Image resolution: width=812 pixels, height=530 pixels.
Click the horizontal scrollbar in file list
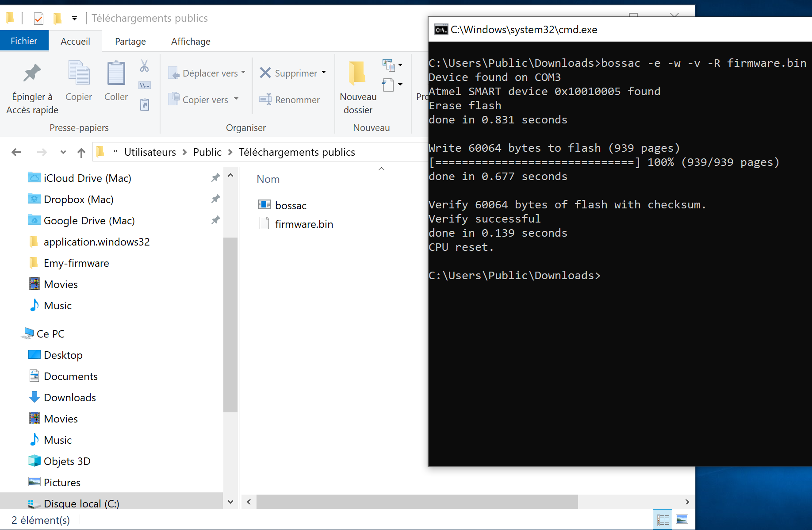[x=417, y=502]
